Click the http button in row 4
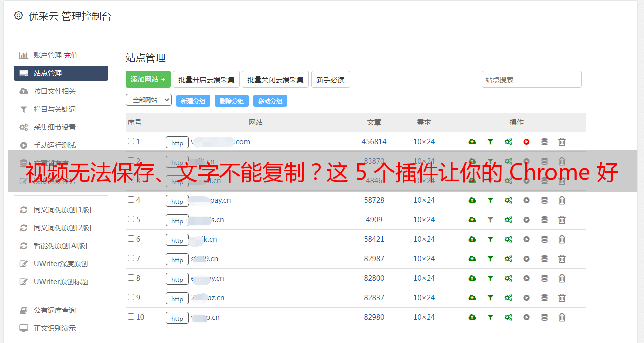The height and width of the screenshot is (343, 644). (177, 201)
